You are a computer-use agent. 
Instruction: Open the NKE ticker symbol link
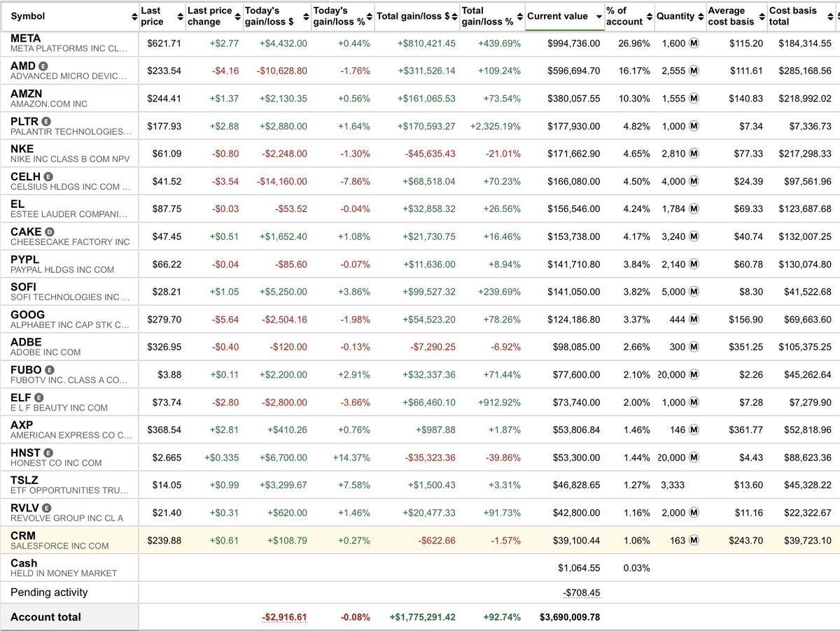point(22,148)
